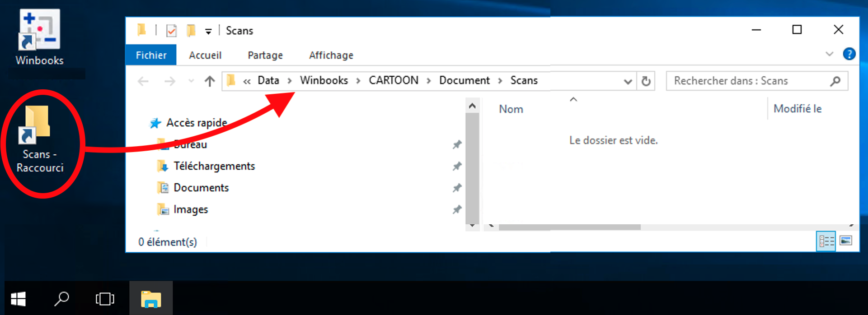
Task: Open Téléchargements in the navigation pane
Action: click(x=214, y=166)
